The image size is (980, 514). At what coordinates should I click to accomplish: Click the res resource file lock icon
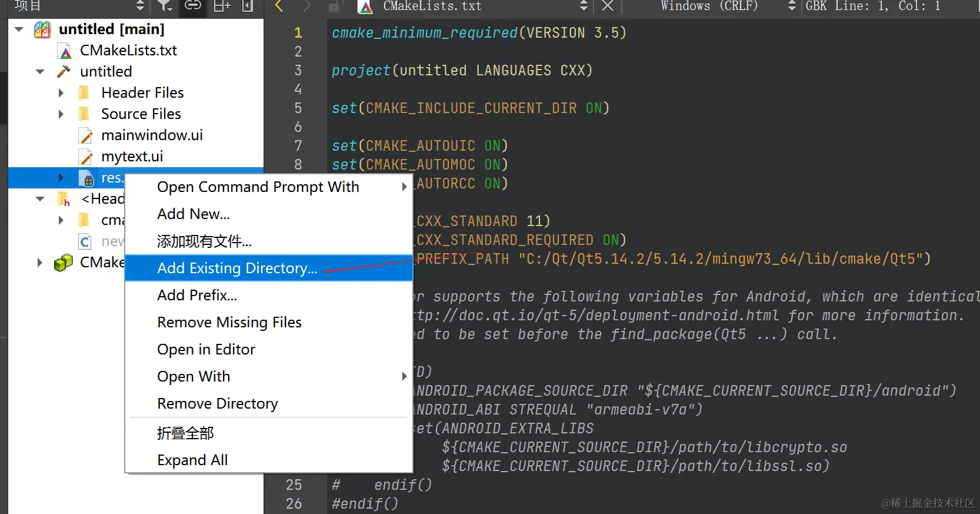coord(86,178)
